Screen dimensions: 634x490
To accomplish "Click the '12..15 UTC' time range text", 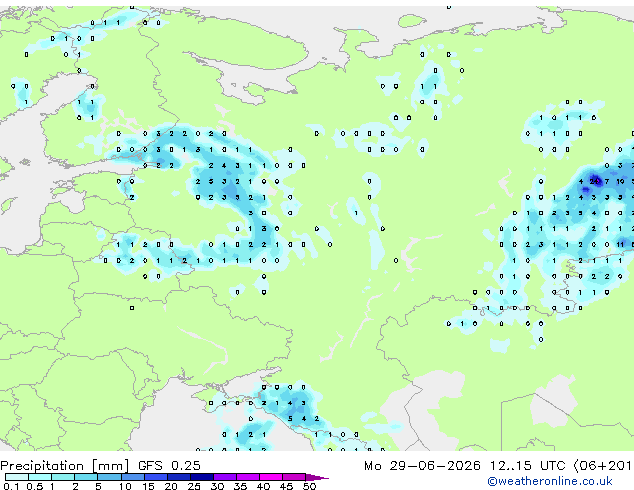I will click(x=527, y=466).
